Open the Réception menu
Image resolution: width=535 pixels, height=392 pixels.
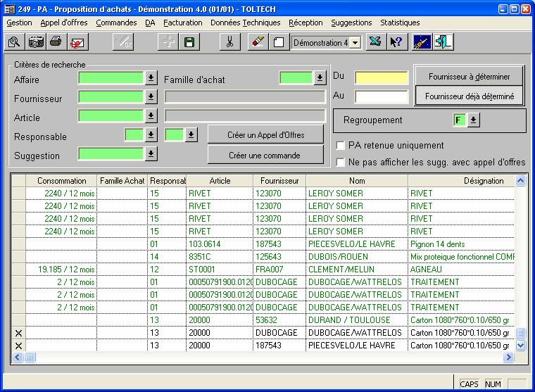click(x=306, y=23)
